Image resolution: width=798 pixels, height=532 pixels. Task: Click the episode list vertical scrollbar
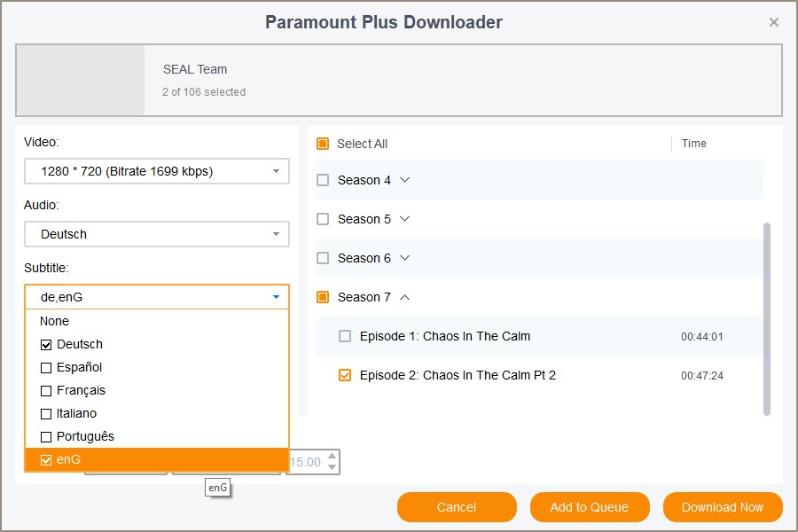tap(767, 317)
